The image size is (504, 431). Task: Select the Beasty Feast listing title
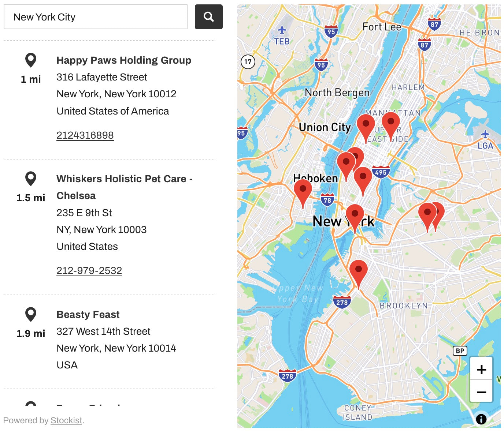click(x=88, y=315)
